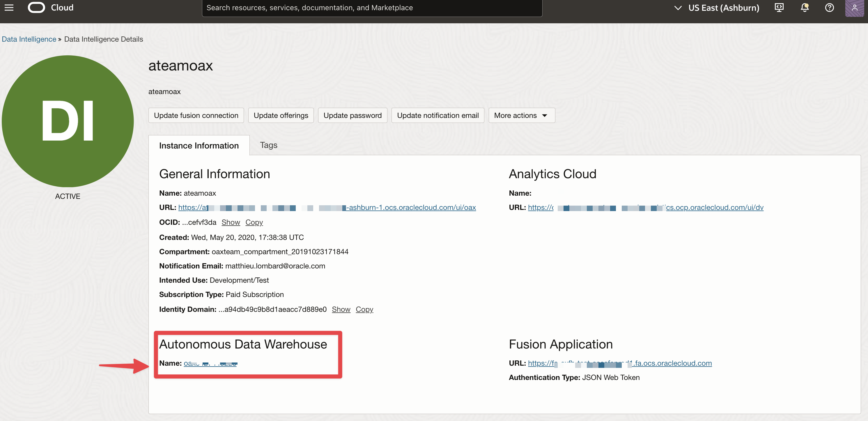Click Update fusion connection button

pyautogui.click(x=196, y=116)
